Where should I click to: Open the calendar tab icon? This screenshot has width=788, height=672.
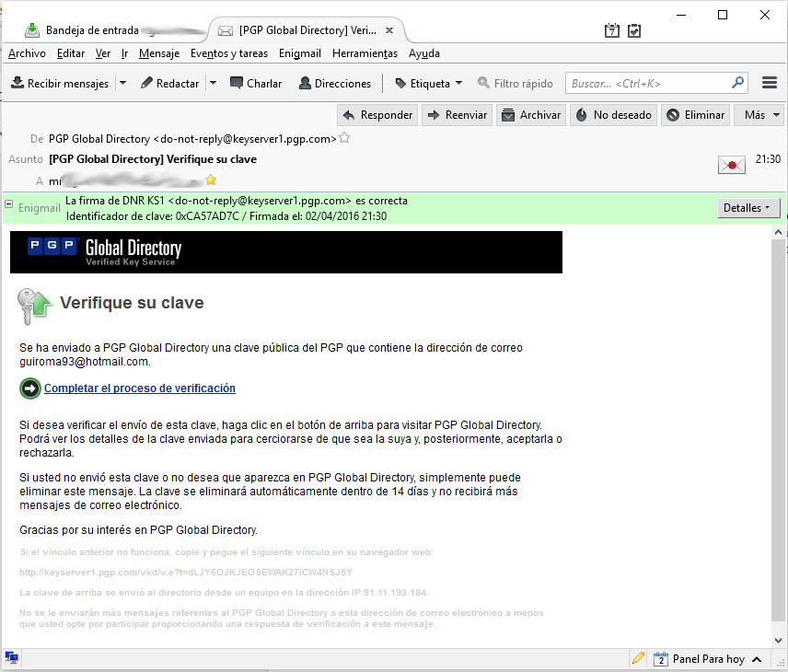tap(611, 30)
